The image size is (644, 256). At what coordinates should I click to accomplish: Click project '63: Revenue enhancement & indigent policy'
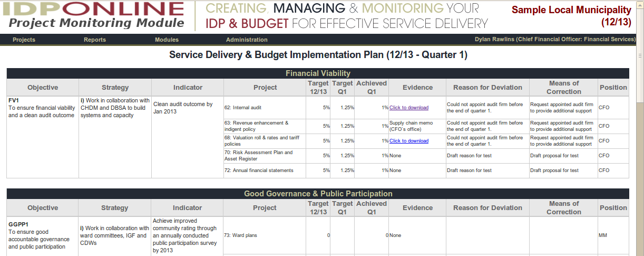256,126
